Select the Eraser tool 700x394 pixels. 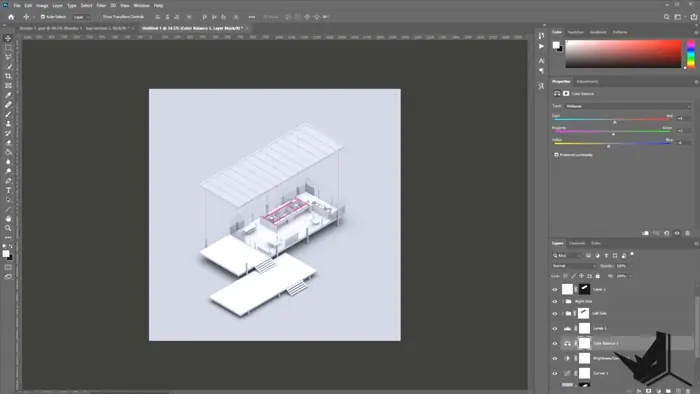click(8, 143)
